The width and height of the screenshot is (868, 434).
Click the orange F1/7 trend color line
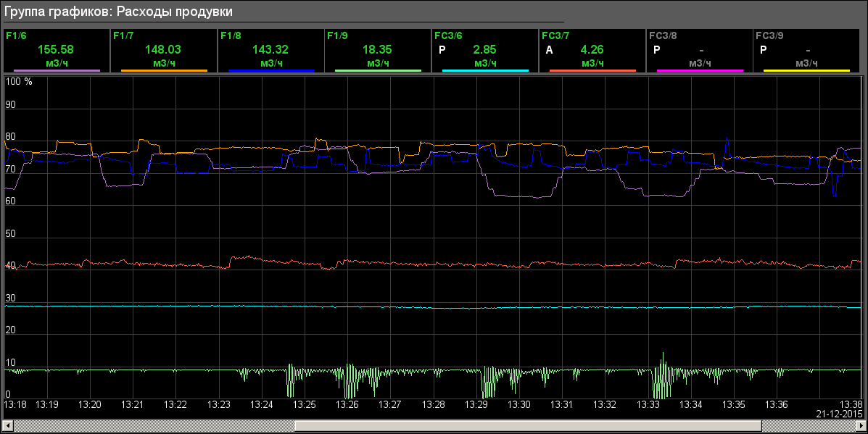click(164, 71)
